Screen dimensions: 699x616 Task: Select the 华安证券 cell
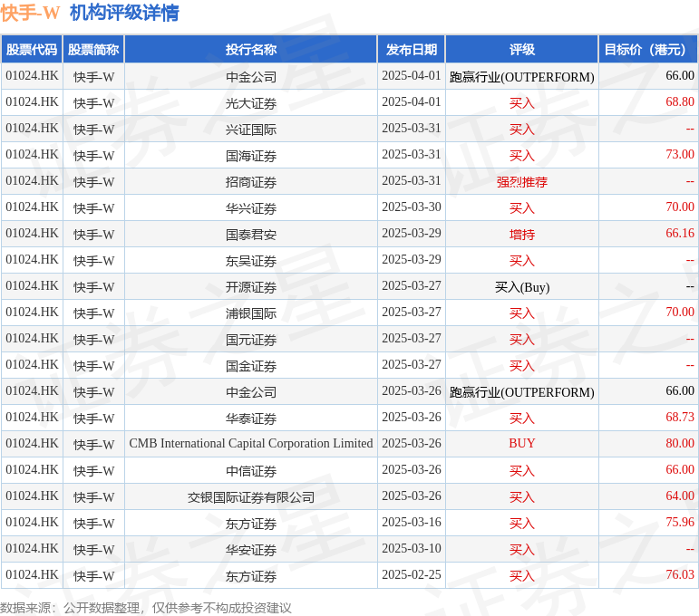pos(251,550)
